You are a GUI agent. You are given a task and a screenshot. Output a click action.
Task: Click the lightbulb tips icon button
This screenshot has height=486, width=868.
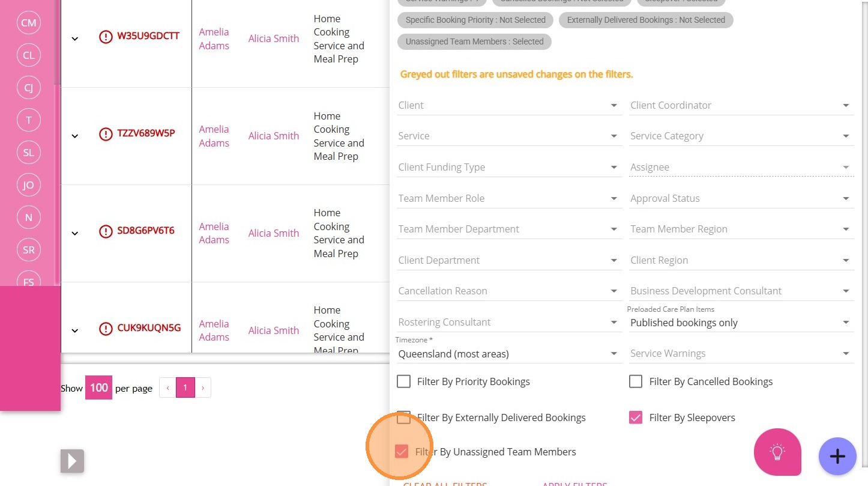[x=777, y=452]
